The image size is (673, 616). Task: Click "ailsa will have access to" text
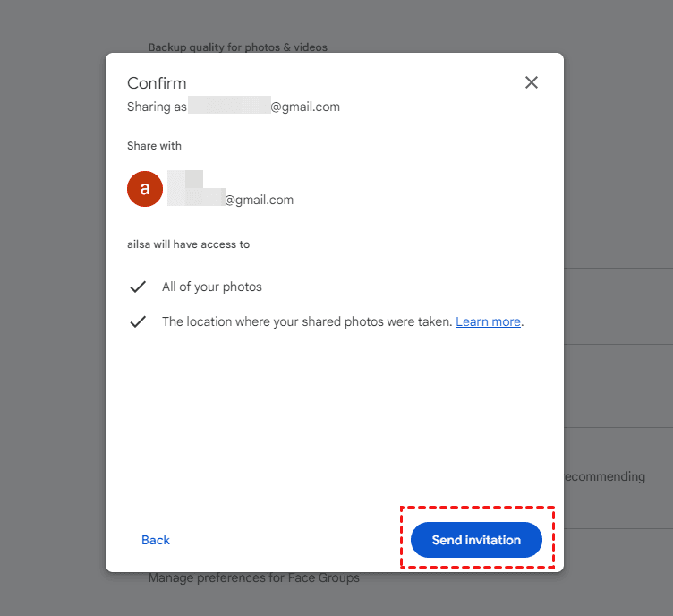(188, 244)
